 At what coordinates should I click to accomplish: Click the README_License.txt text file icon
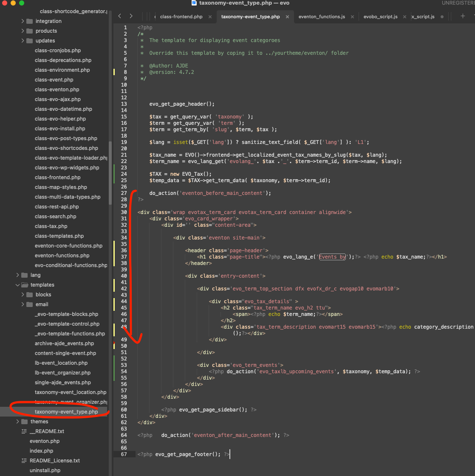pos(24,461)
